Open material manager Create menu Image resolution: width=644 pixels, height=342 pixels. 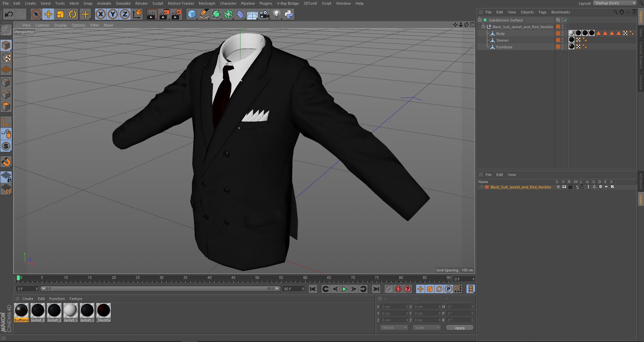(28, 299)
